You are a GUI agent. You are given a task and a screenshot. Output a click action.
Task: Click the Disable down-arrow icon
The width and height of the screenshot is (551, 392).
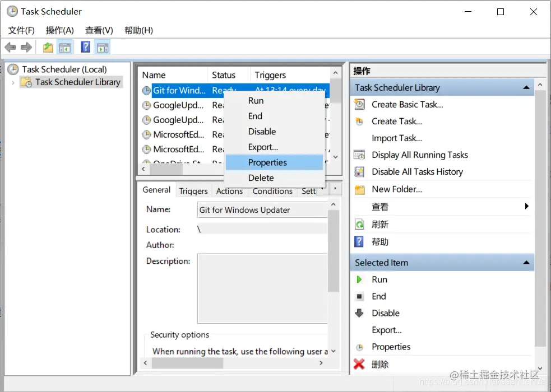359,313
